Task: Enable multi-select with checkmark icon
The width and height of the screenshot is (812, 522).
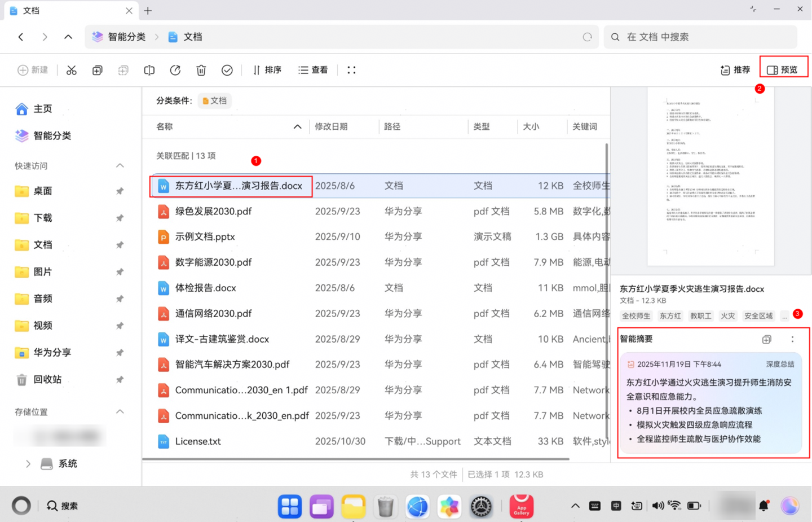Action: click(227, 69)
